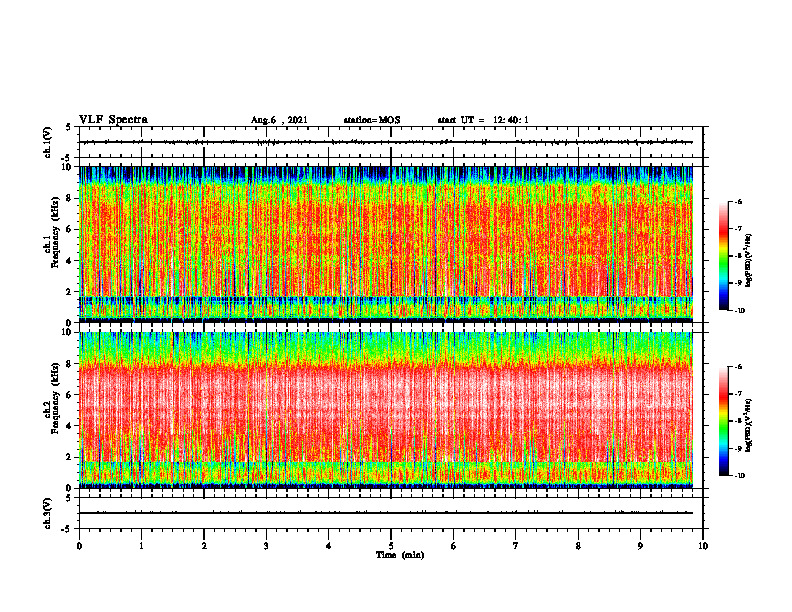This screenshot has height=612, width=792.
Task: Click the "5" tick on the time axis
Action: [391, 546]
